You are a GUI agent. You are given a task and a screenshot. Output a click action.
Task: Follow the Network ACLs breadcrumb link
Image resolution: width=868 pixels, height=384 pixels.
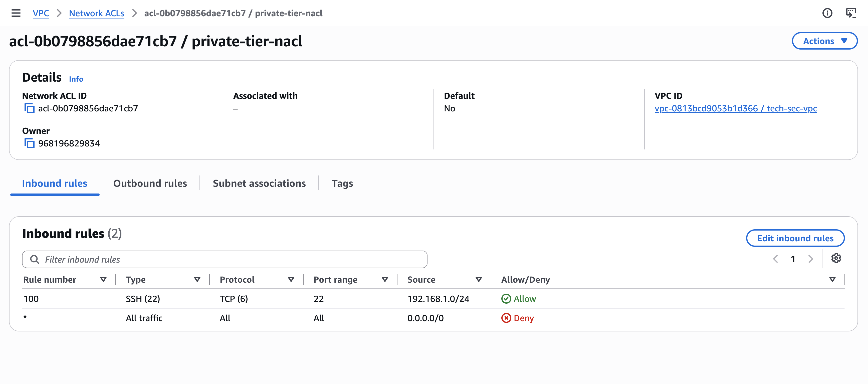coord(97,13)
